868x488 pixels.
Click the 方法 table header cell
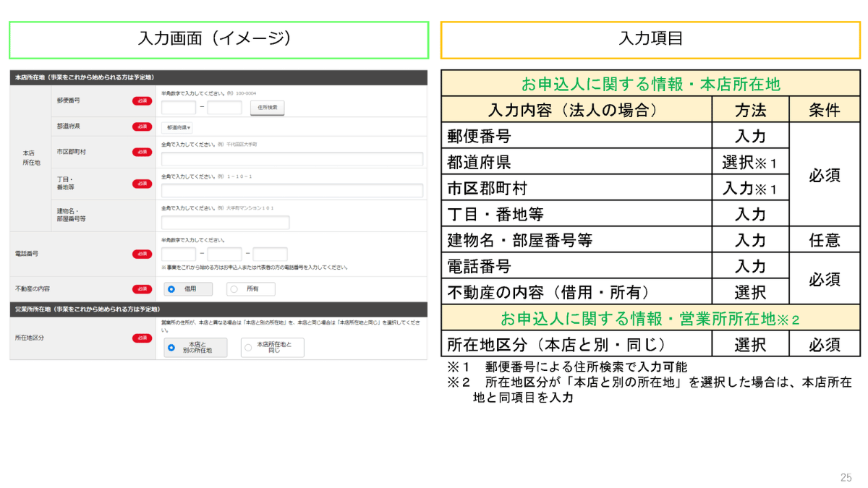click(750, 111)
